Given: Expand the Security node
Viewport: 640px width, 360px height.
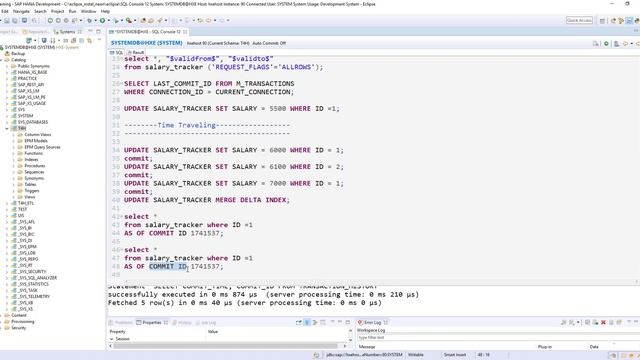Looking at the screenshot, I should [x=1, y=328].
